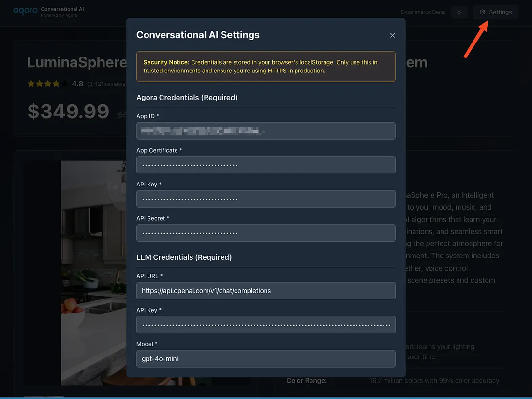Screen dimensions: 532x399
Task: Click the Conversational AI header title
Action: pos(62,9)
